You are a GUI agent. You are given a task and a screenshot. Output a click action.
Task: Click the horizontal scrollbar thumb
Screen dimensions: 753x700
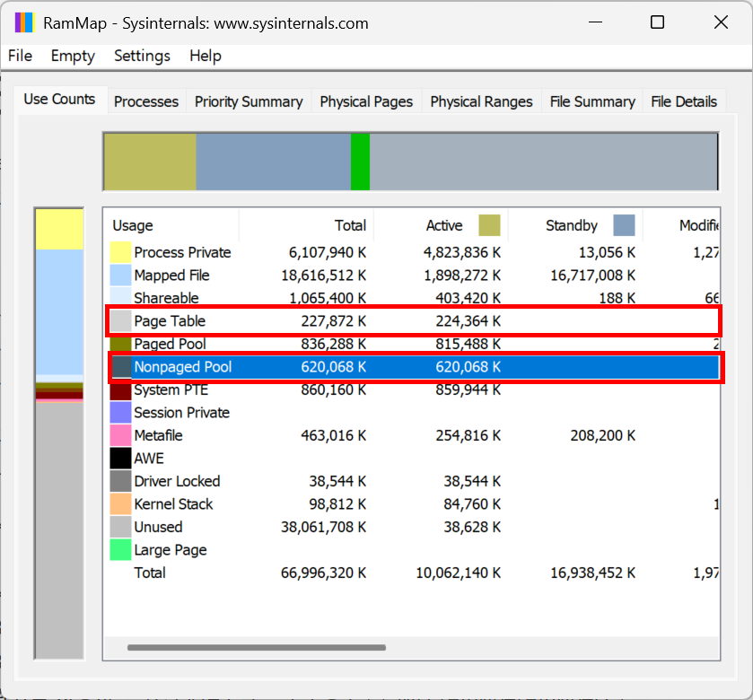pyautogui.click(x=257, y=648)
